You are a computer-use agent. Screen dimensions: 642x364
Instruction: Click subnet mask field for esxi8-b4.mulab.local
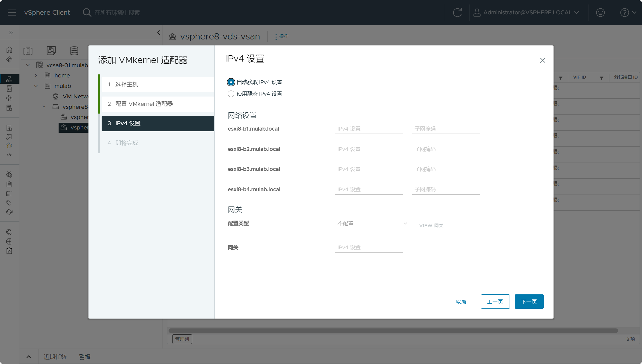pyautogui.click(x=446, y=189)
